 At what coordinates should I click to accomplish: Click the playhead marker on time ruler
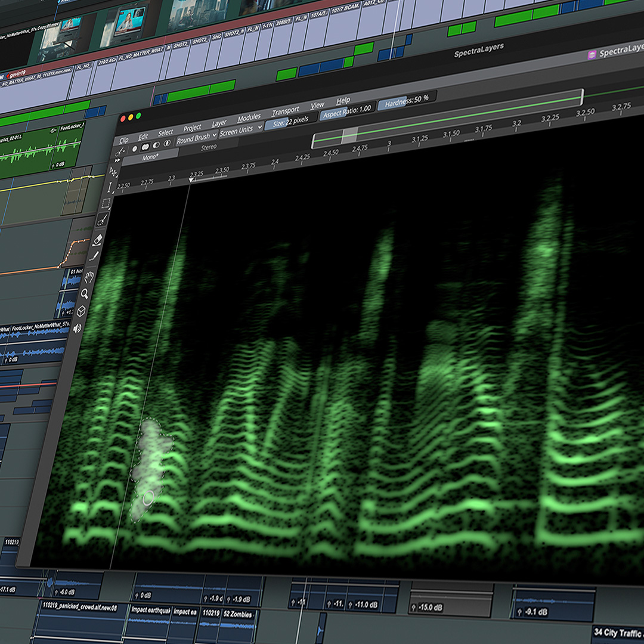[191, 180]
